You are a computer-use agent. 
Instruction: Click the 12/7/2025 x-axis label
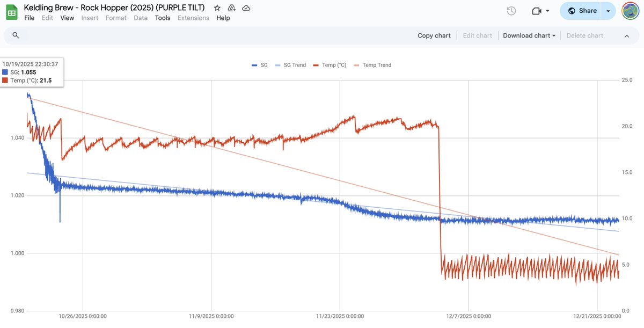click(469, 316)
